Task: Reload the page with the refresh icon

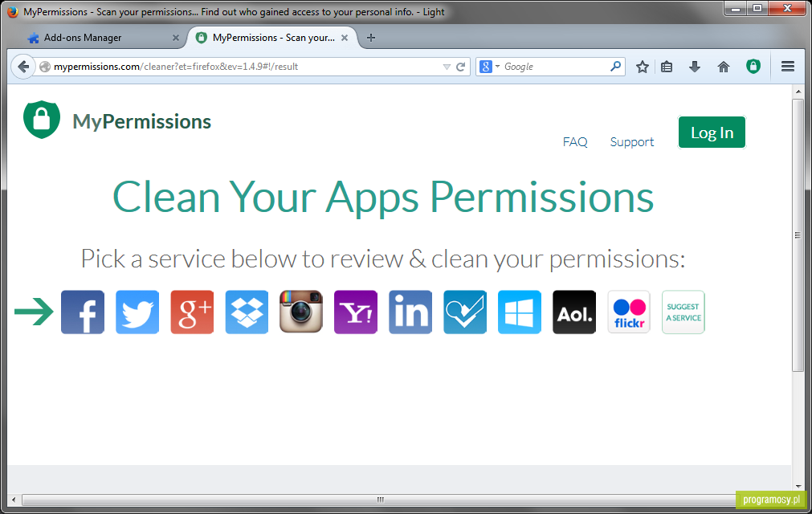Action: click(460, 67)
